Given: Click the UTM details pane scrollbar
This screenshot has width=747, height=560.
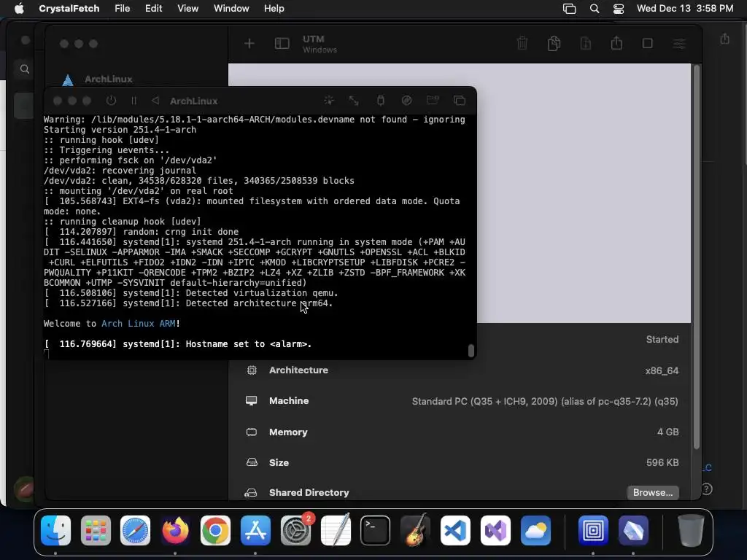Looking at the screenshot, I should [697, 257].
